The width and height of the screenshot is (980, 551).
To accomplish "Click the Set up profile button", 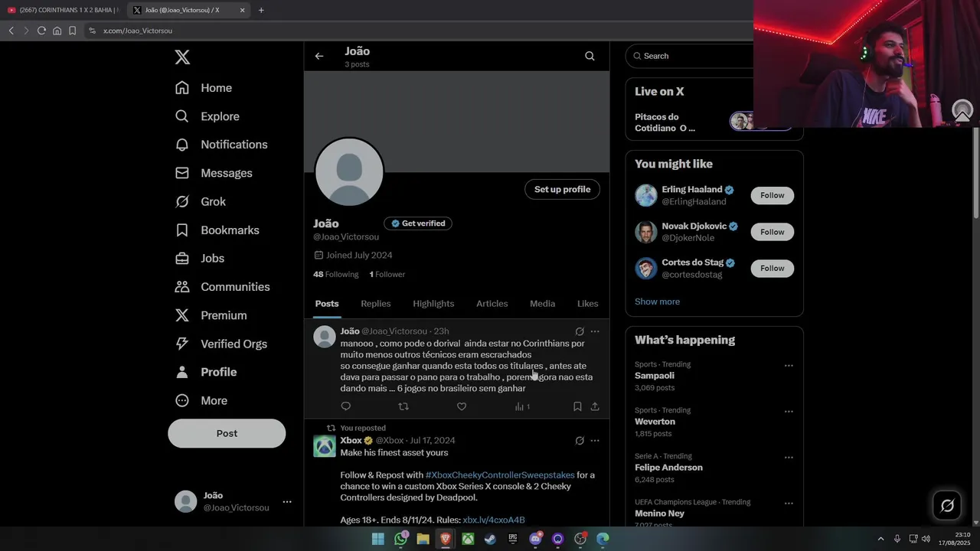I will (562, 190).
